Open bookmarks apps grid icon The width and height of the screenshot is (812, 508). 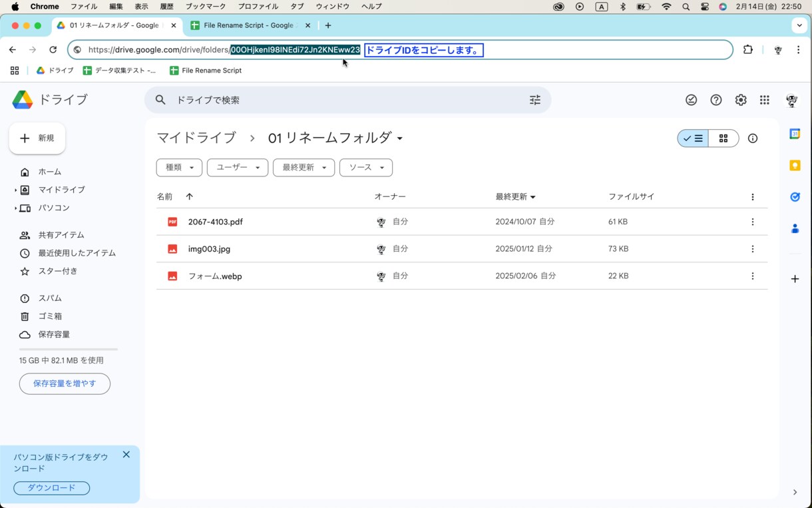15,71
